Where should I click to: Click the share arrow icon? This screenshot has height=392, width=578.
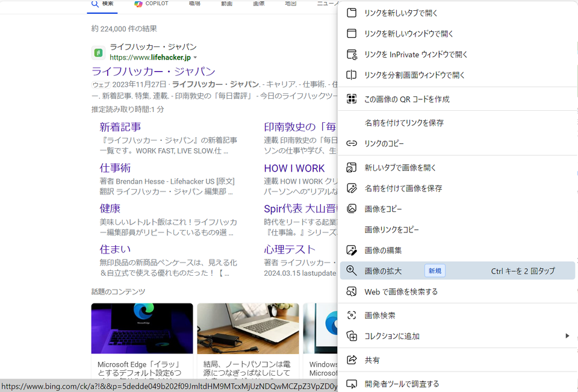(352, 359)
